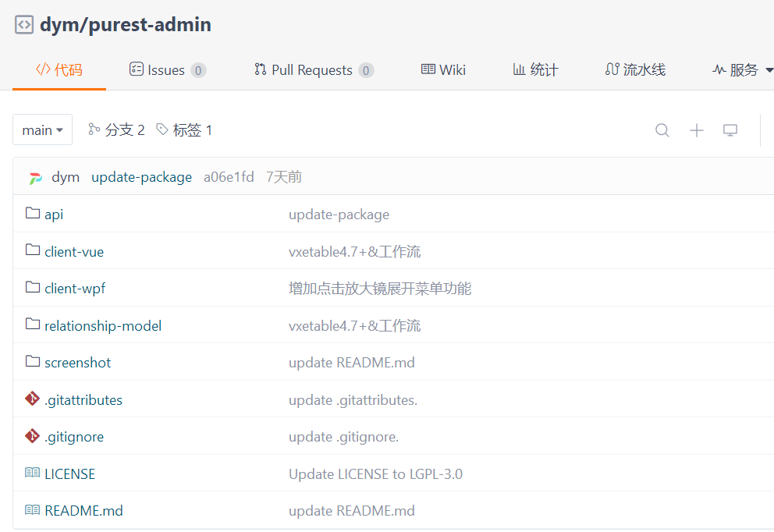774x532 pixels.
Task: Click the api folder icon
Action: point(33,213)
